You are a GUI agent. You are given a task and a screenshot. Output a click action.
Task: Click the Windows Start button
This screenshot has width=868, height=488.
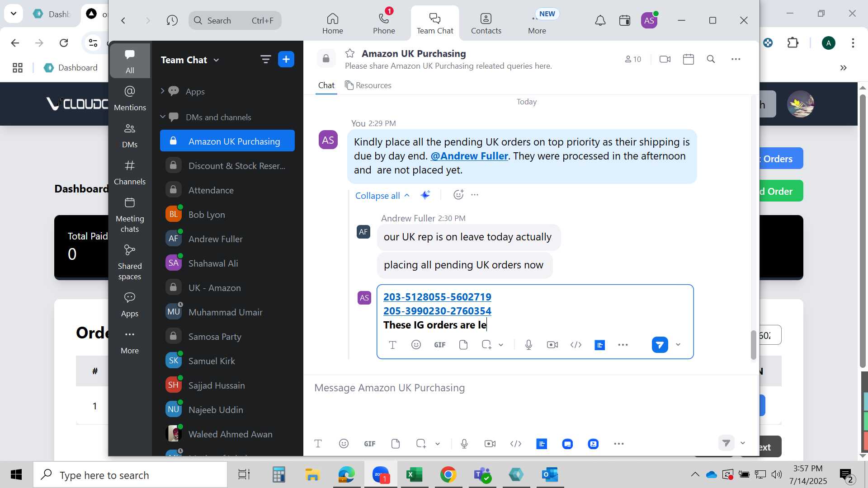click(x=16, y=474)
